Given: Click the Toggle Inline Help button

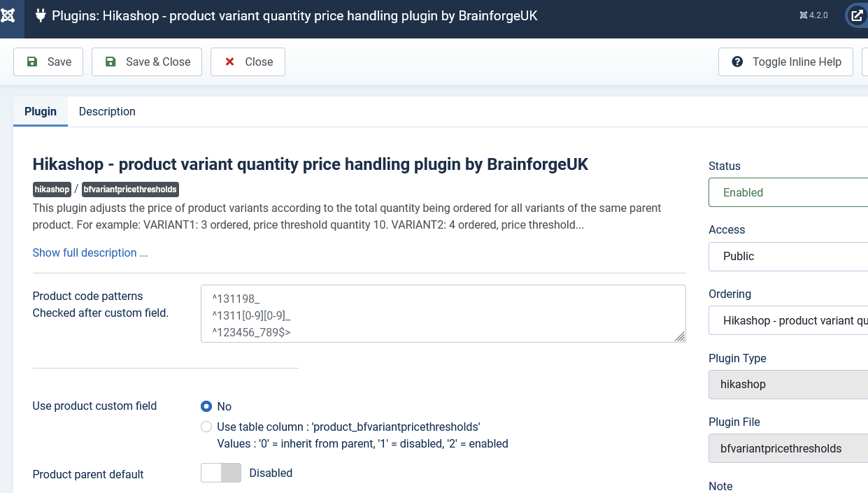Looking at the screenshot, I should (x=785, y=62).
